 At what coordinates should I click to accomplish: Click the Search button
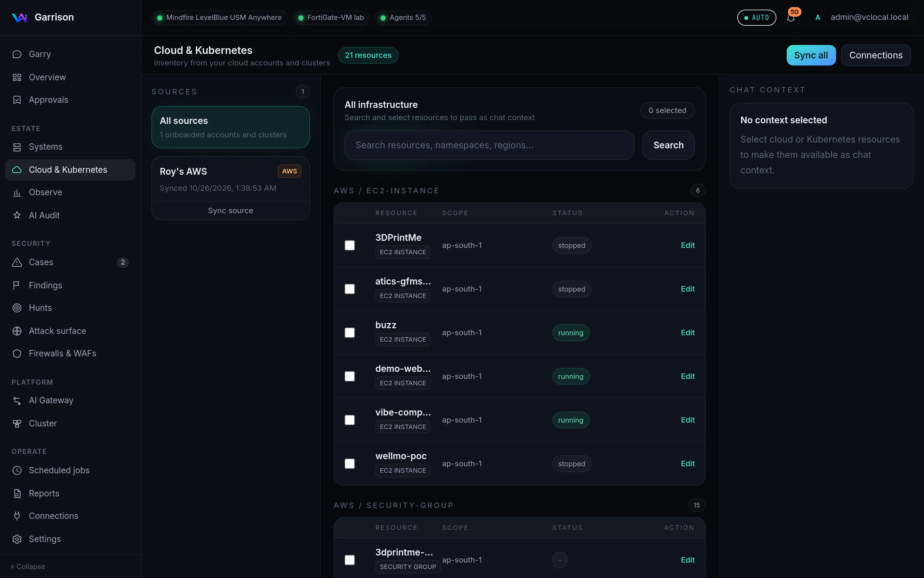pyautogui.click(x=668, y=145)
